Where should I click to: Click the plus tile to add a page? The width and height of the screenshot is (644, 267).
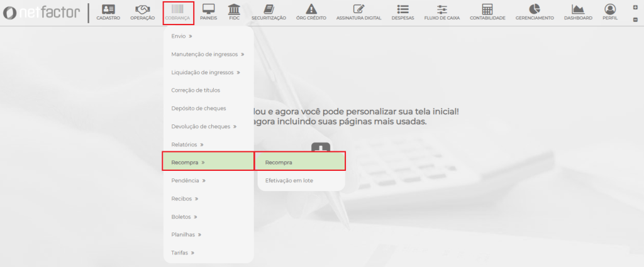pyautogui.click(x=321, y=148)
